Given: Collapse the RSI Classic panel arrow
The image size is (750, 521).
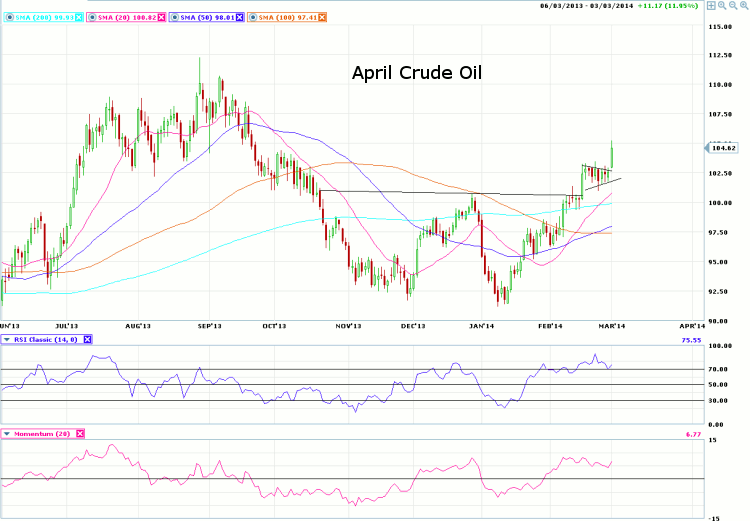Looking at the screenshot, I should pyautogui.click(x=6, y=340).
